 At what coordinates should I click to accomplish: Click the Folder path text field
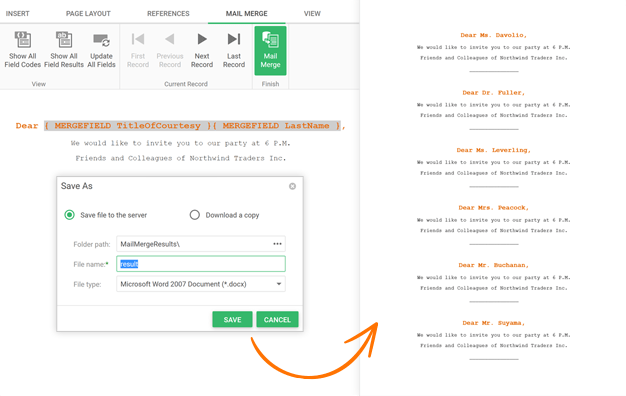(194, 244)
